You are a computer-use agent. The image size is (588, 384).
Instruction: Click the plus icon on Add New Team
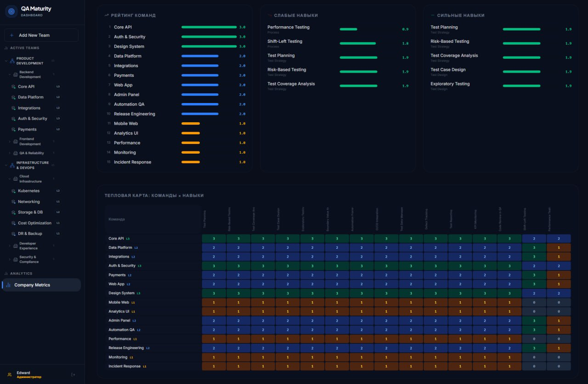(12, 35)
